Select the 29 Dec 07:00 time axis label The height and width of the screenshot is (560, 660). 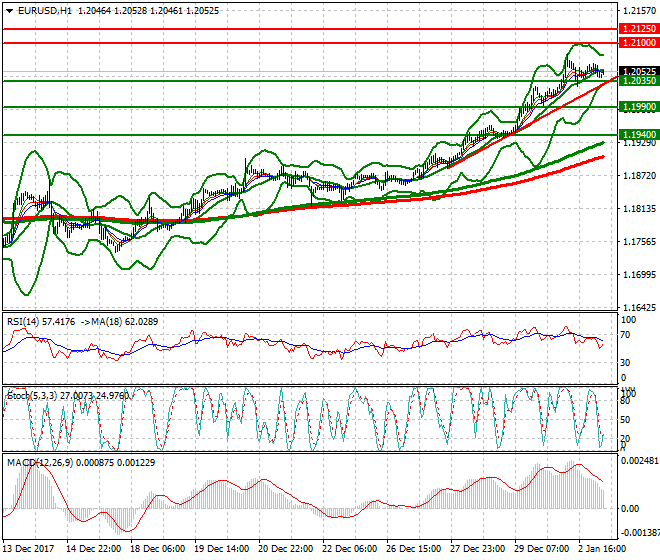(541, 549)
